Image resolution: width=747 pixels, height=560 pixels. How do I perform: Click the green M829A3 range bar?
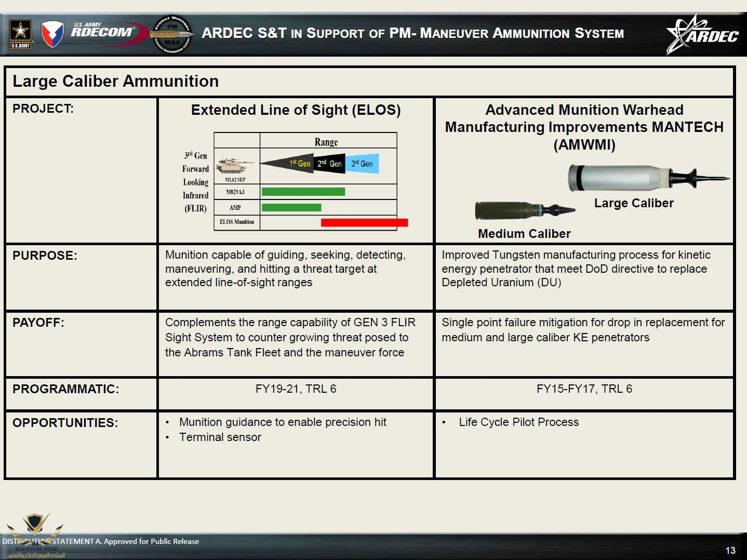(303, 192)
